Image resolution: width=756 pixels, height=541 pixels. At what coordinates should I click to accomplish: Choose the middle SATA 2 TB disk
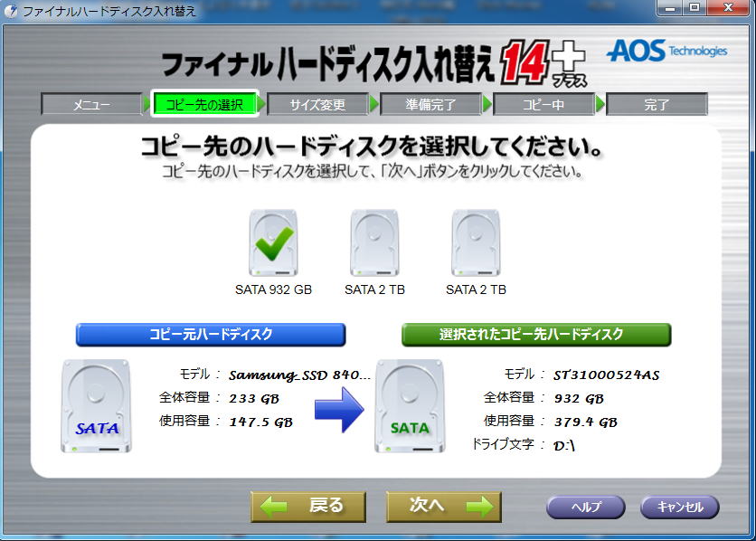374,242
